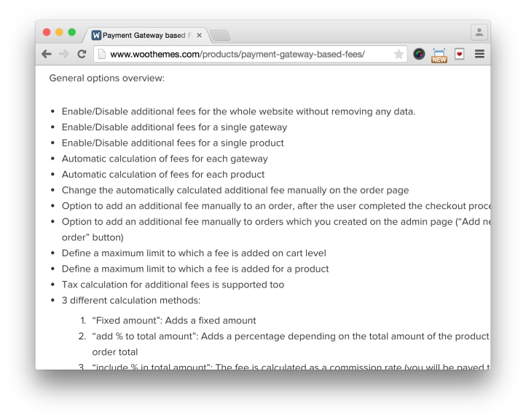Reload the current page

[x=82, y=54]
